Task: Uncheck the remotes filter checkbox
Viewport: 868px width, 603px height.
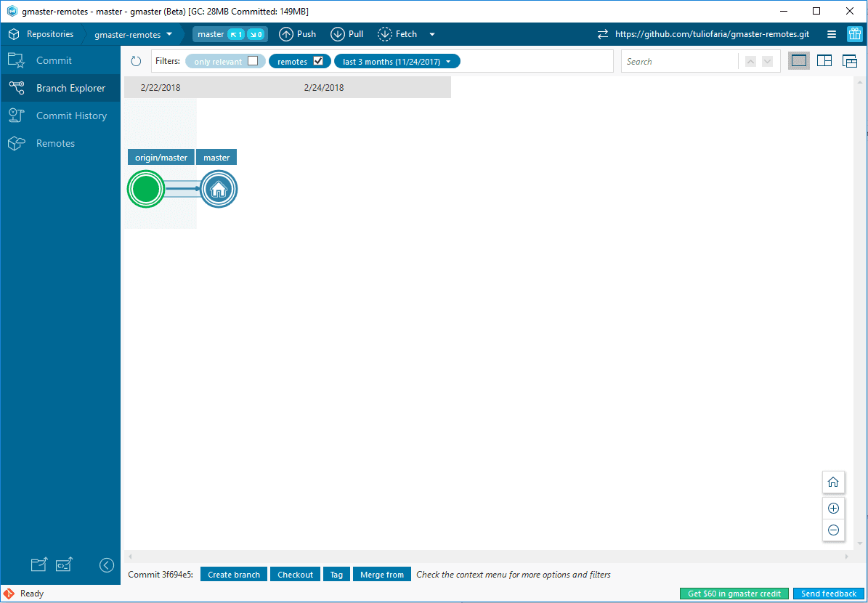Action: [317, 61]
